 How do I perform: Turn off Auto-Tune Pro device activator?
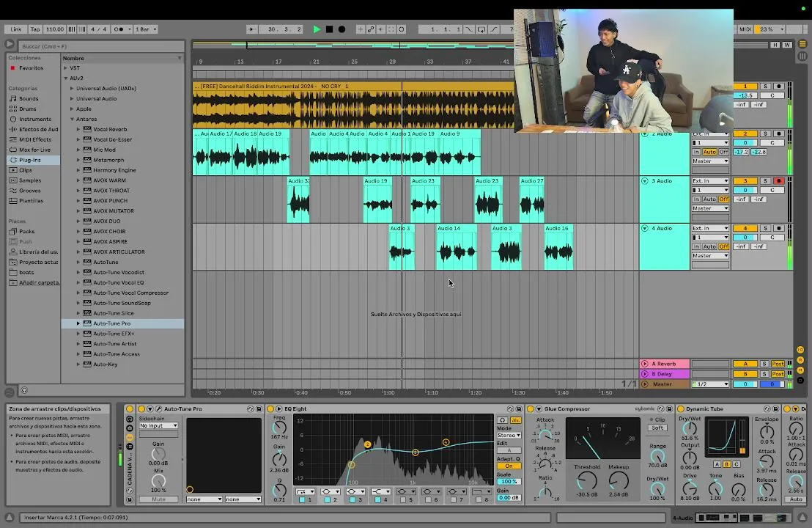pos(140,408)
